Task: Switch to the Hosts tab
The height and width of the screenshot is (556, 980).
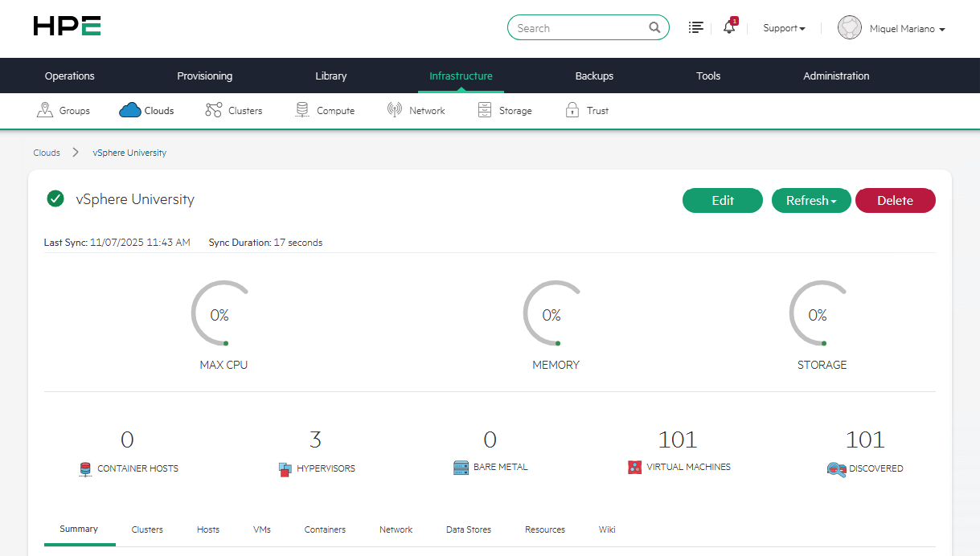Action: (208, 529)
